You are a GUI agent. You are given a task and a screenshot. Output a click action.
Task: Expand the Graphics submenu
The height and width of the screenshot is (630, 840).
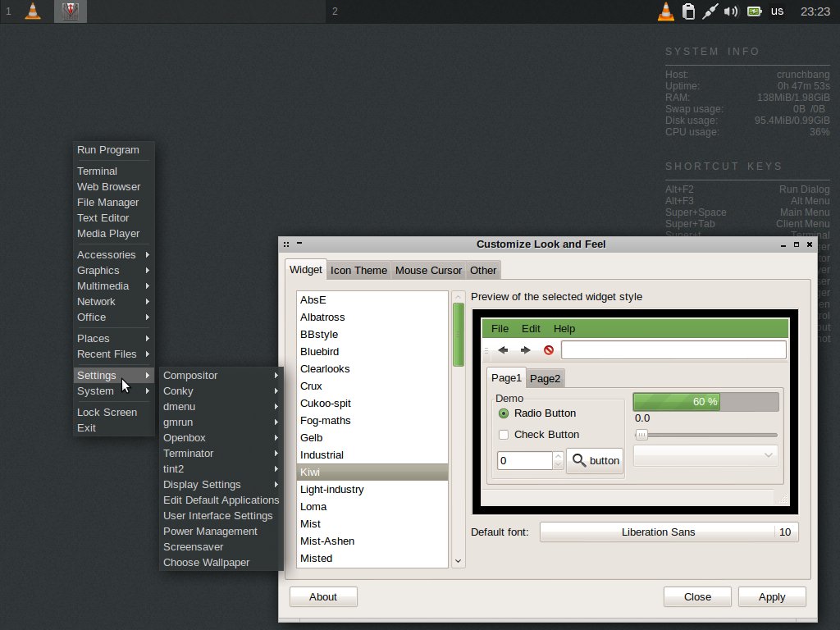tap(113, 270)
